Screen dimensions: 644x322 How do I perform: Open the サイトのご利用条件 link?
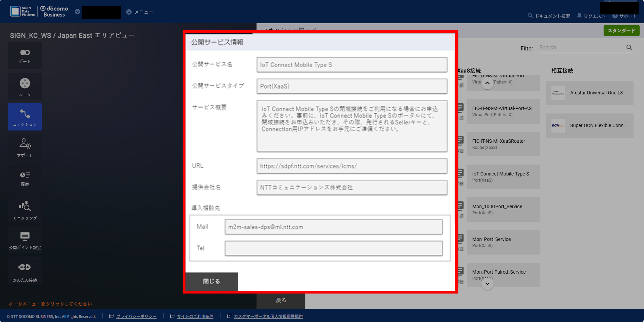tap(195, 316)
